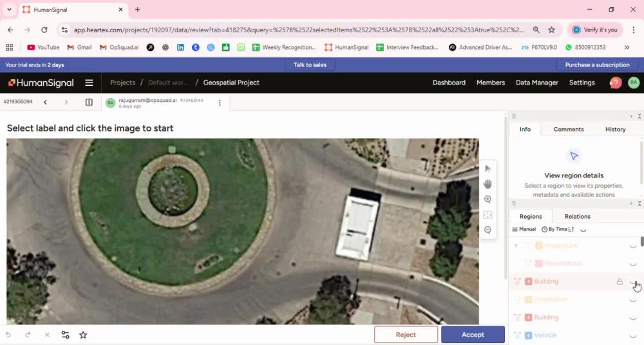Open annotation three-dot options menu
Viewport: 644px width, 345px height.
[x=220, y=103]
